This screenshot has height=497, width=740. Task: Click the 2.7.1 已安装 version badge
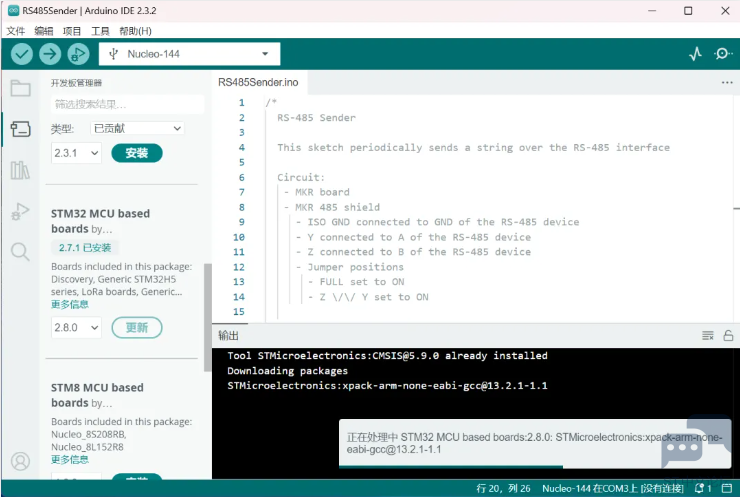[85, 248]
